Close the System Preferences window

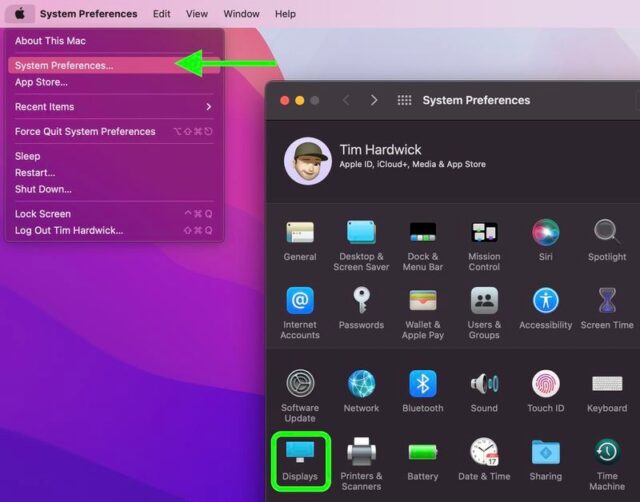coord(285,100)
